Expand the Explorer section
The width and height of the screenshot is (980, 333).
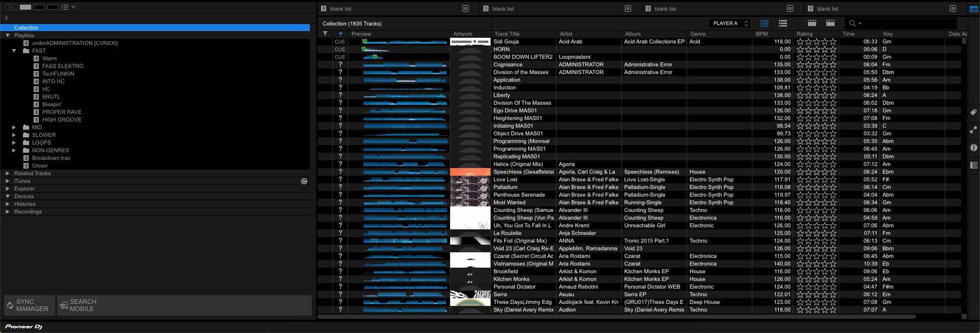pyautogui.click(x=8, y=189)
